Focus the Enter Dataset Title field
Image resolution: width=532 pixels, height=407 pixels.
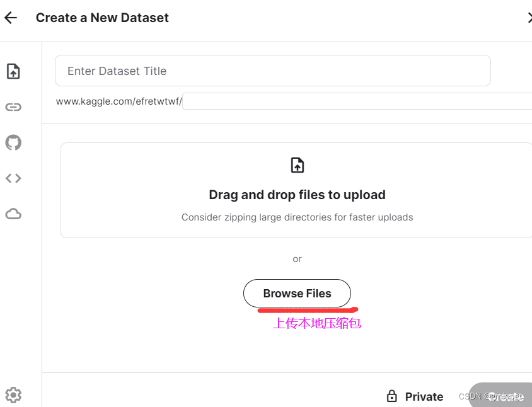point(272,71)
